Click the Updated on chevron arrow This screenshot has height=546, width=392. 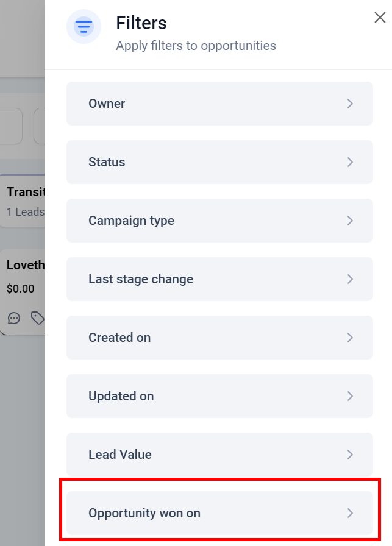[x=350, y=396]
